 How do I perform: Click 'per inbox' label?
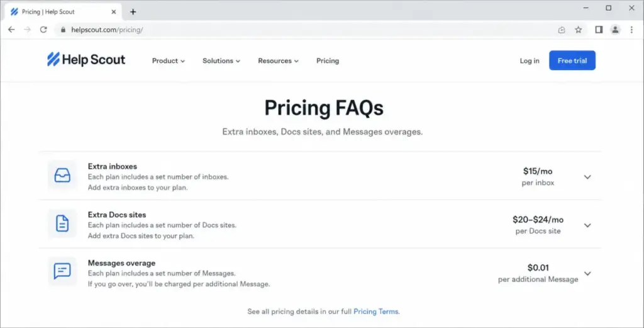pyautogui.click(x=538, y=183)
